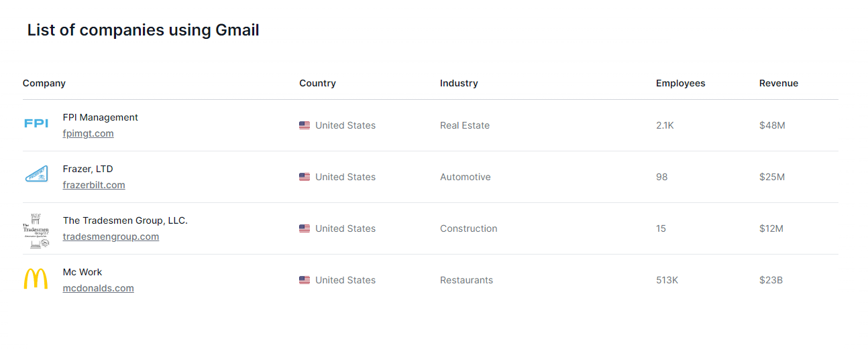Click the McDonald's golden arches logo
Viewport: 868px width, 349px height.
click(36, 279)
